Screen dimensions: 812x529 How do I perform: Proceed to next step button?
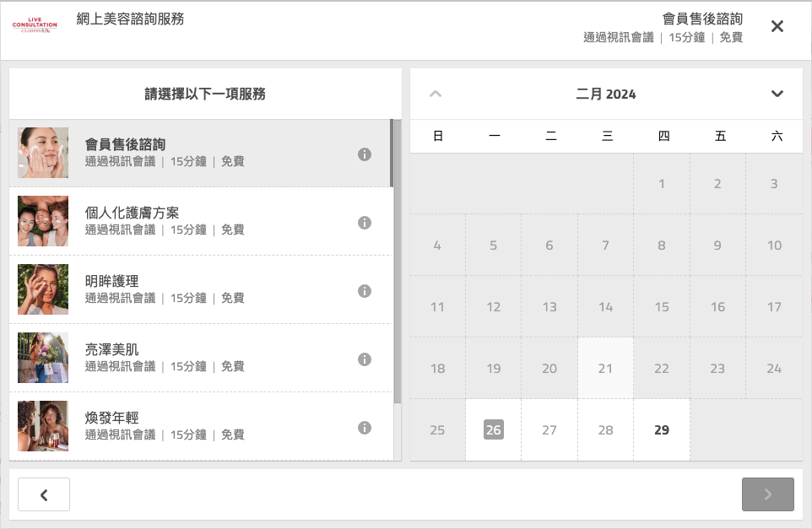tap(767, 495)
